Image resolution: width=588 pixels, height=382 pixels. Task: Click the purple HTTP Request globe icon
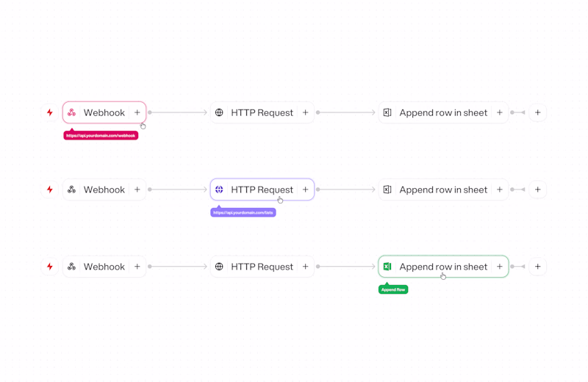click(x=219, y=190)
